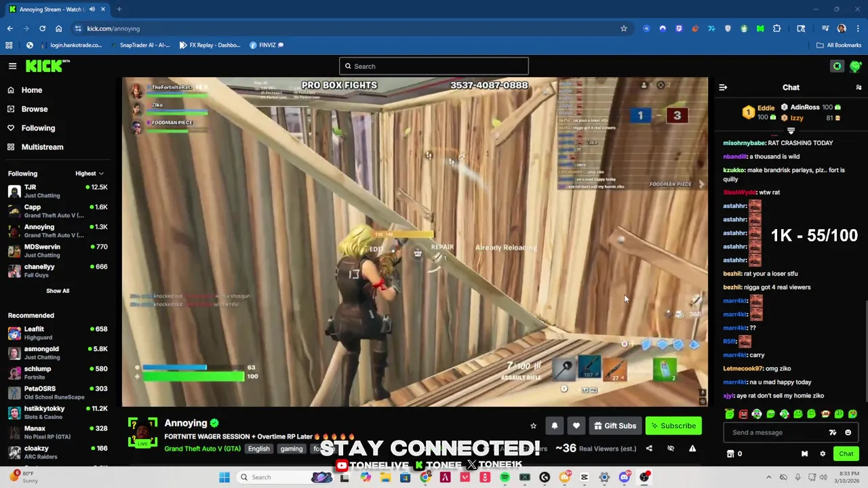Click the Kick search box
The height and width of the screenshot is (488, 868).
pyautogui.click(x=434, y=66)
